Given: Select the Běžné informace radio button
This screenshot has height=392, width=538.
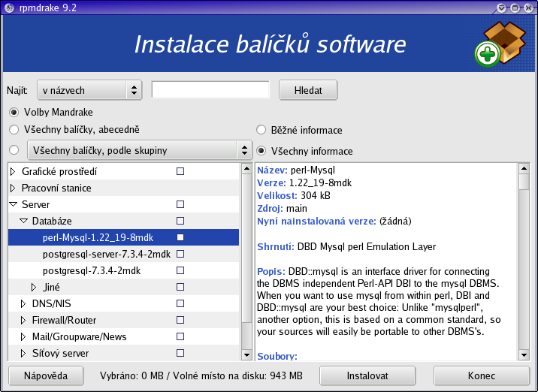Looking at the screenshot, I should click(x=261, y=130).
